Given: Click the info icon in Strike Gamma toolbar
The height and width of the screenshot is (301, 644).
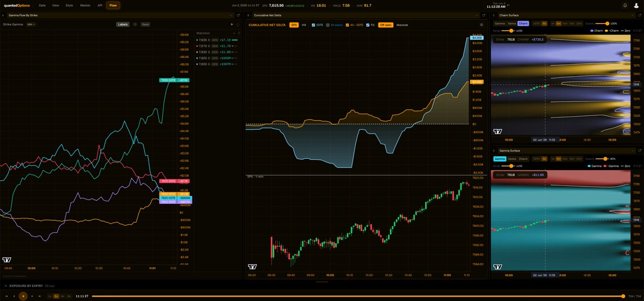Looking at the screenshot, I should coord(238,24).
